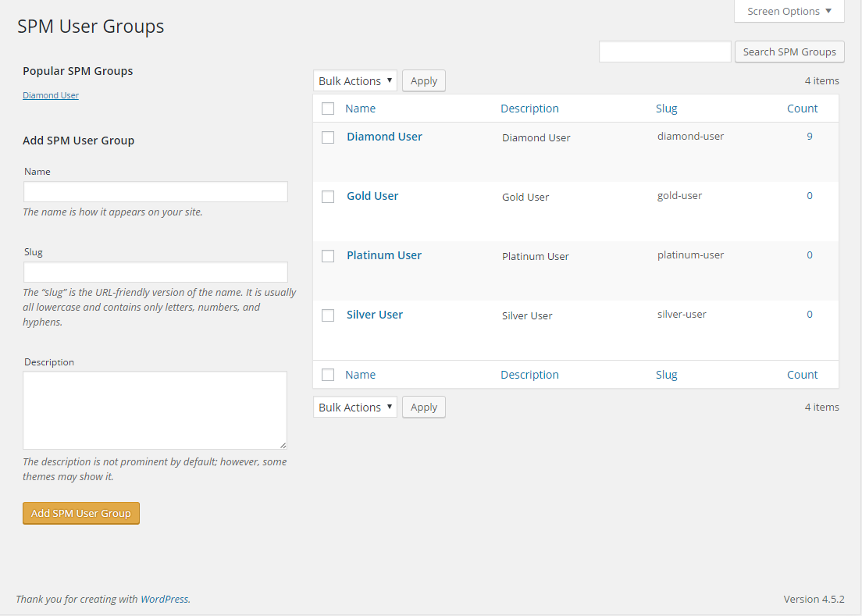Open the top Bulk Actions dropdown

coord(355,80)
